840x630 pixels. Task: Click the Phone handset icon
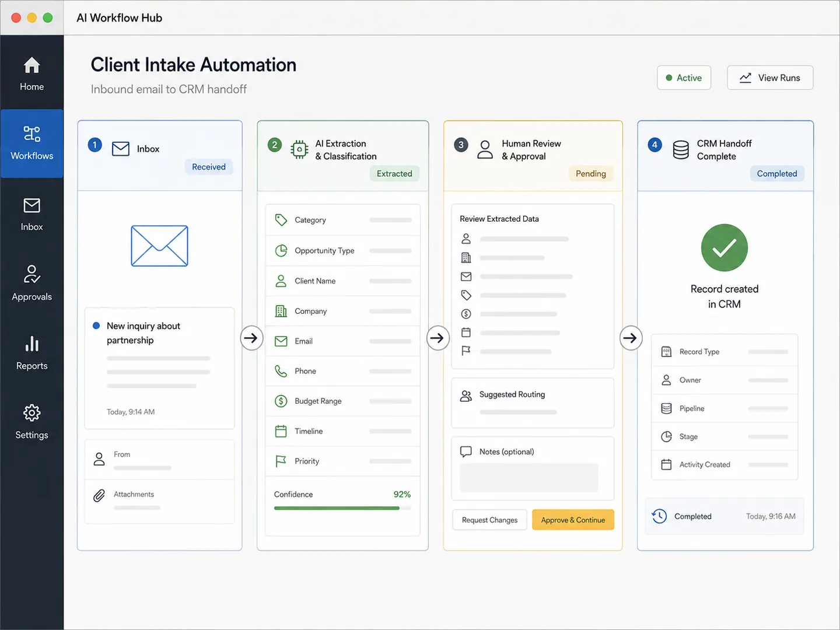click(281, 371)
